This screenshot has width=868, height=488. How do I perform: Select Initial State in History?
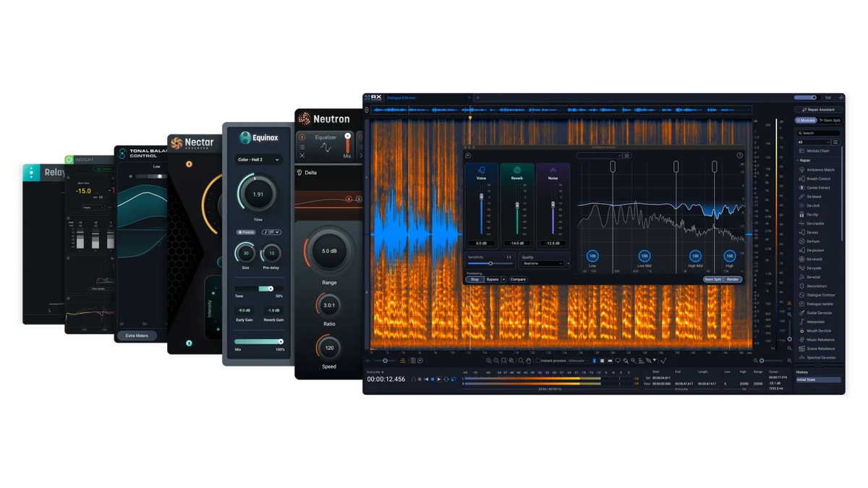coord(818,380)
